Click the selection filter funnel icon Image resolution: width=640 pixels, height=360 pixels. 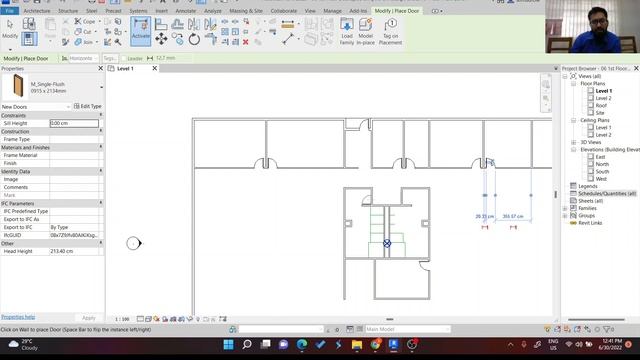[607, 329]
